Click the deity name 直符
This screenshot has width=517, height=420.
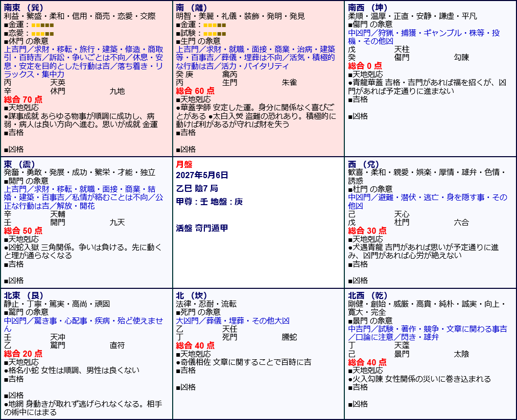(117, 345)
